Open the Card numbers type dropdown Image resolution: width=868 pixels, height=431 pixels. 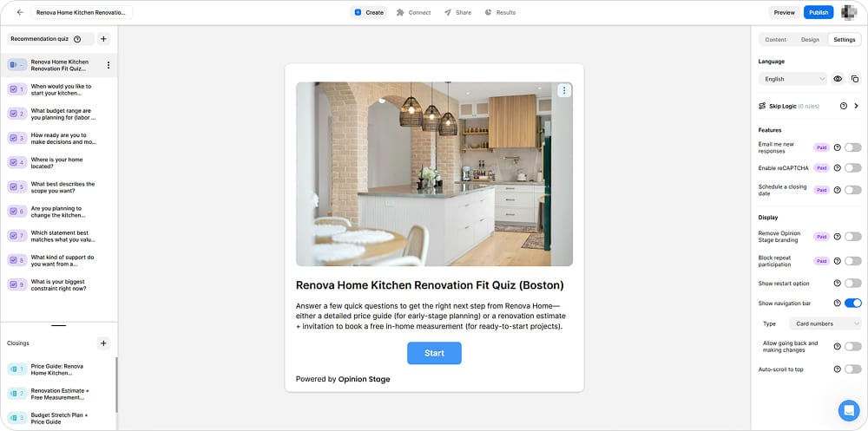pos(825,323)
